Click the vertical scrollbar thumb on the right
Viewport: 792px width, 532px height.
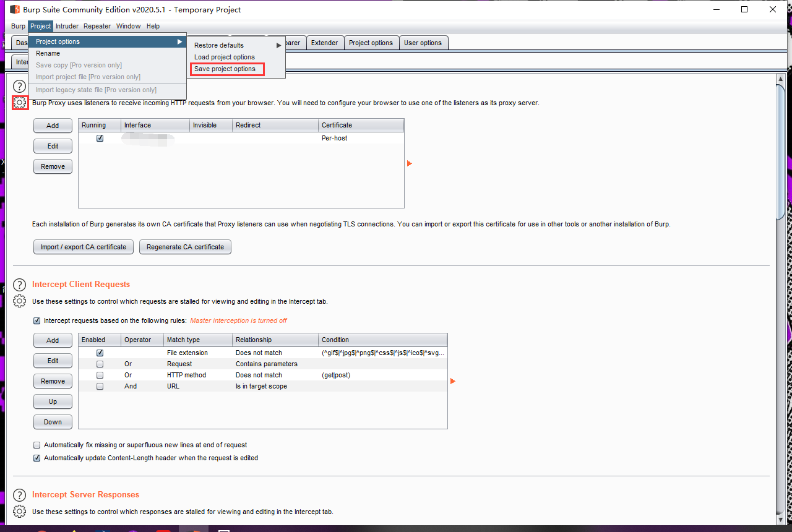coord(781,152)
